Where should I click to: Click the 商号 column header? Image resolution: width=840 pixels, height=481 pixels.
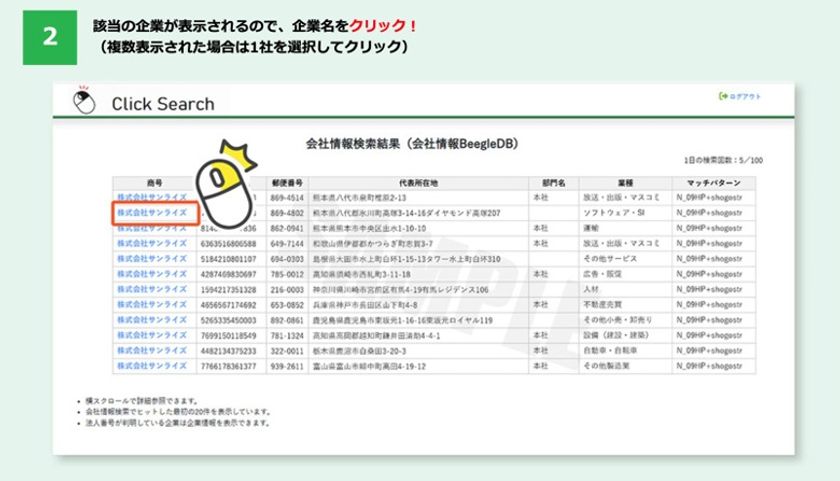[x=155, y=183]
